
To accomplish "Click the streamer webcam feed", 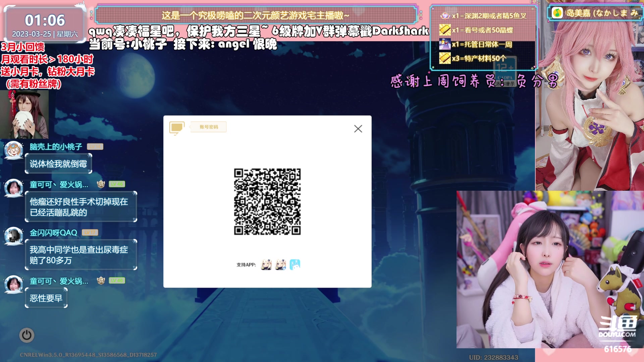I will pos(550,269).
